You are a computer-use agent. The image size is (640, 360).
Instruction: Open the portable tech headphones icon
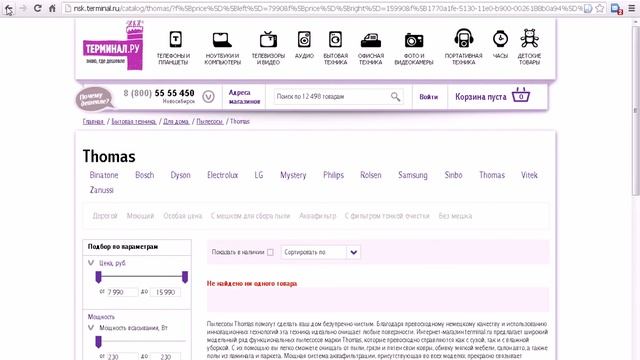464,39
